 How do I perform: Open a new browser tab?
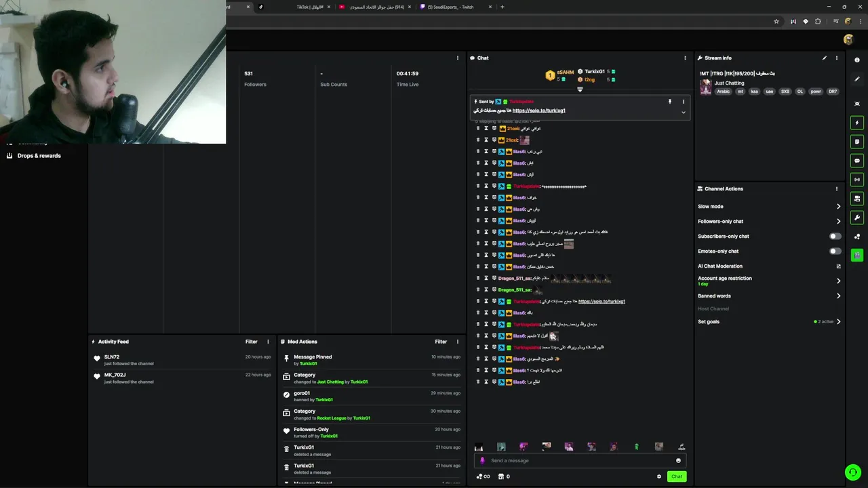502,7
